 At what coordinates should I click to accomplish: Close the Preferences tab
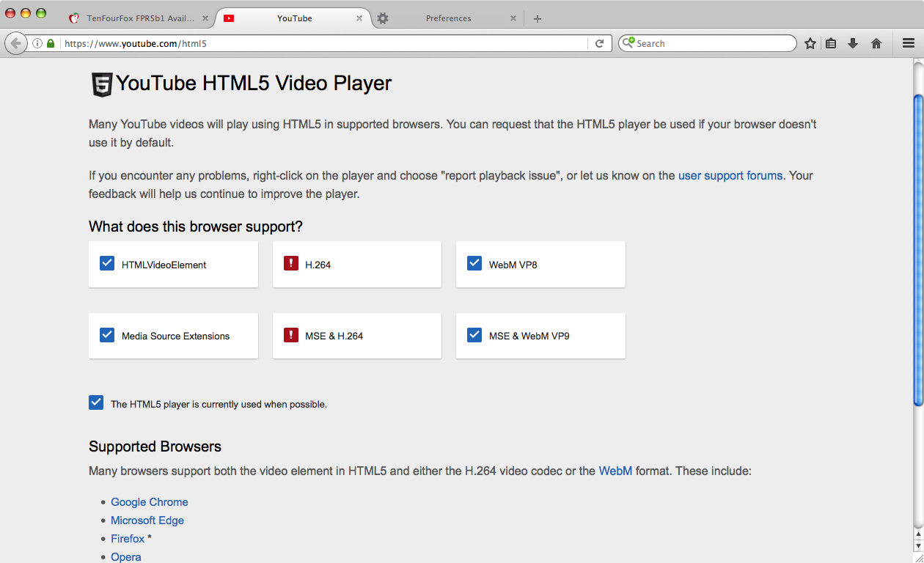(513, 18)
